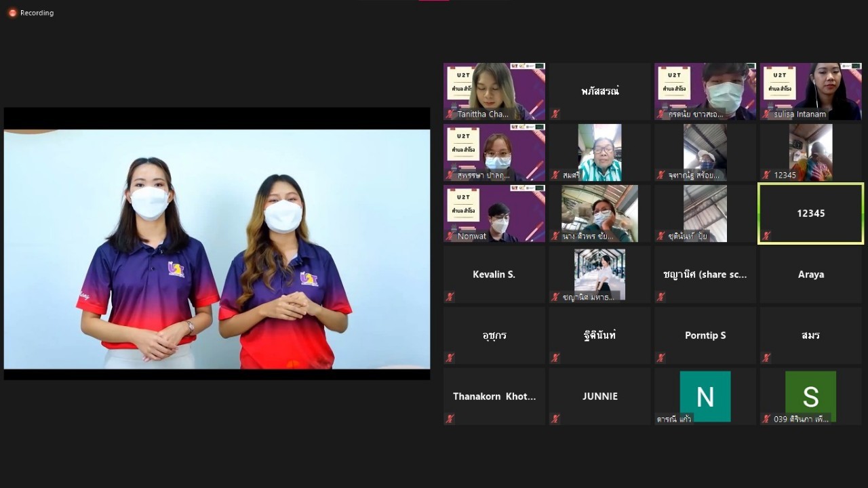Screen dimensions: 868x488
Task: Click muted mic icon on Araya tile
Action: [x=766, y=297]
